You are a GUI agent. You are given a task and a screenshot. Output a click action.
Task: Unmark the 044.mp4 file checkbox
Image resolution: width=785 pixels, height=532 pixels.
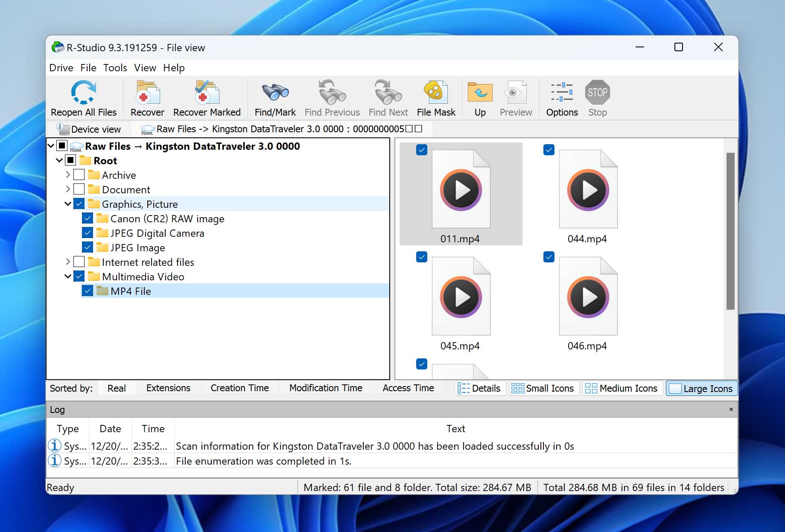click(x=549, y=150)
